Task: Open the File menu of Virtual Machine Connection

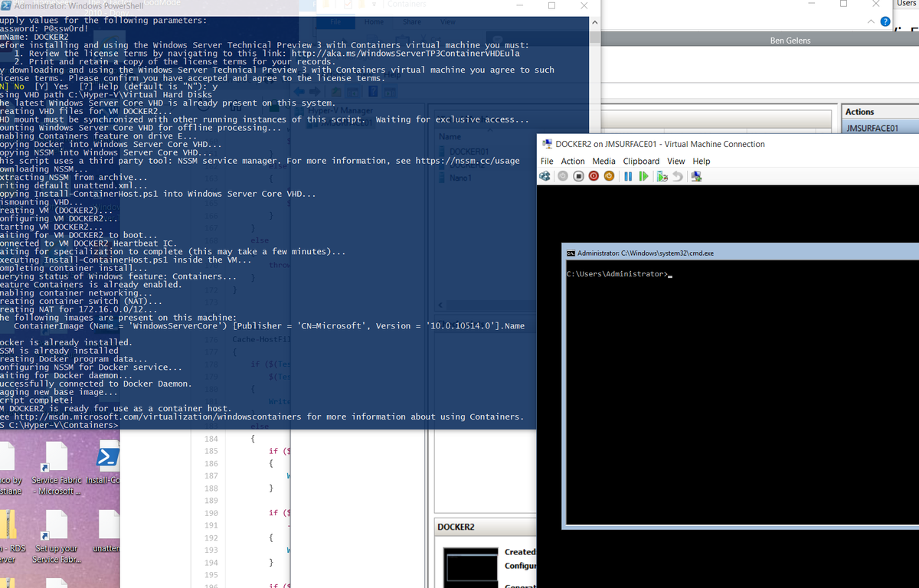Action: (x=547, y=161)
